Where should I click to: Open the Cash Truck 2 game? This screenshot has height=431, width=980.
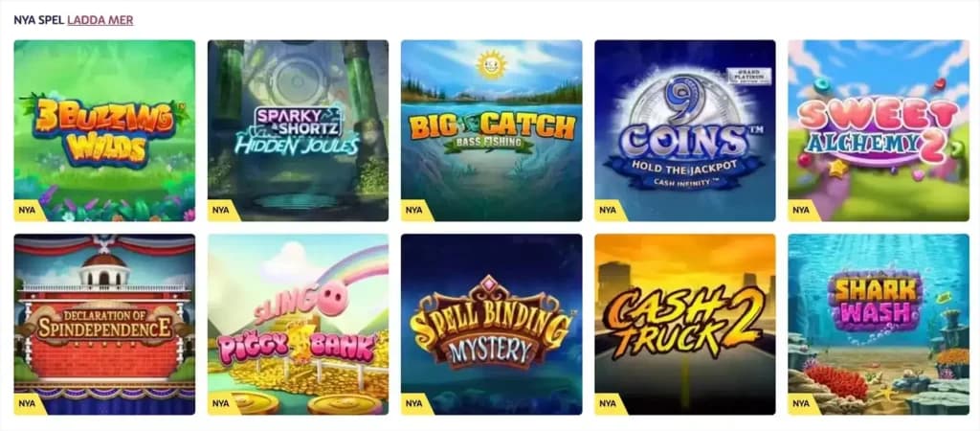[685, 325]
